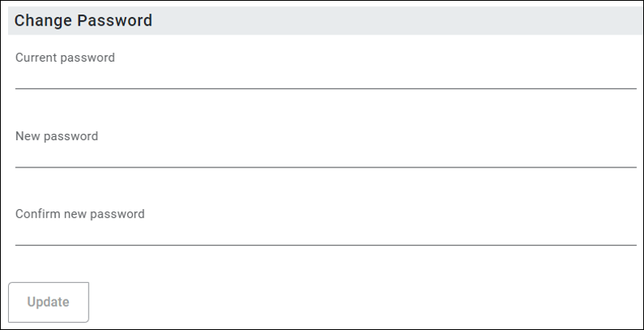Click the Change Password heading text

83,21
